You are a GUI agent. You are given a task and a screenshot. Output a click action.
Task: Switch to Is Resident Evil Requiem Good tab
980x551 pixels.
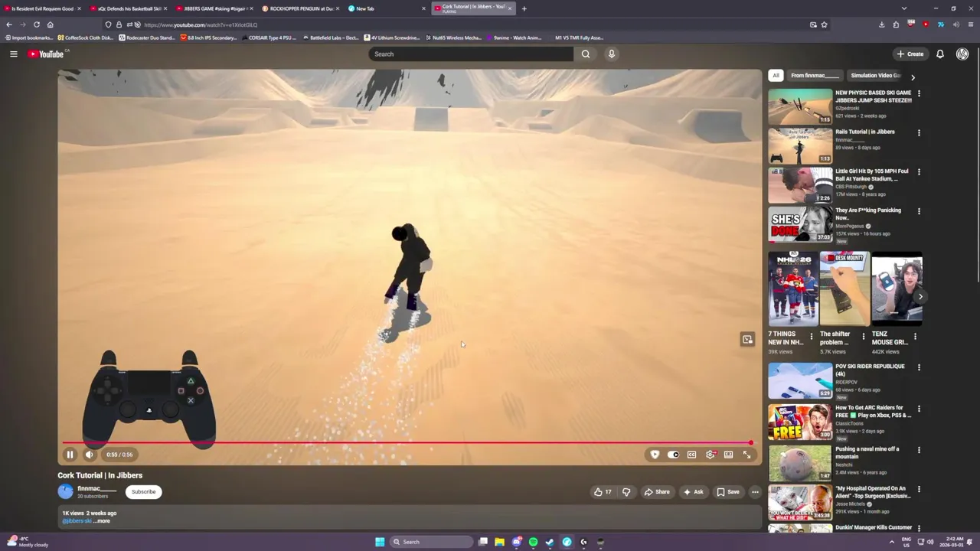click(x=43, y=8)
